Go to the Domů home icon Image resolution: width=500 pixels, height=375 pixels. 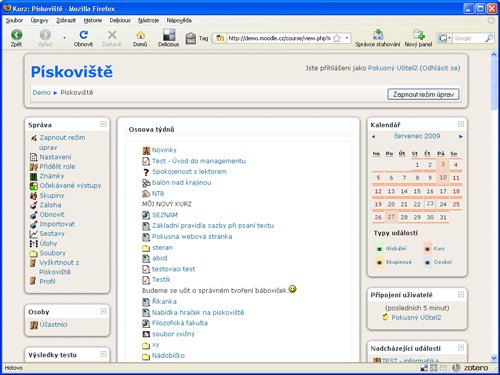click(x=140, y=35)
